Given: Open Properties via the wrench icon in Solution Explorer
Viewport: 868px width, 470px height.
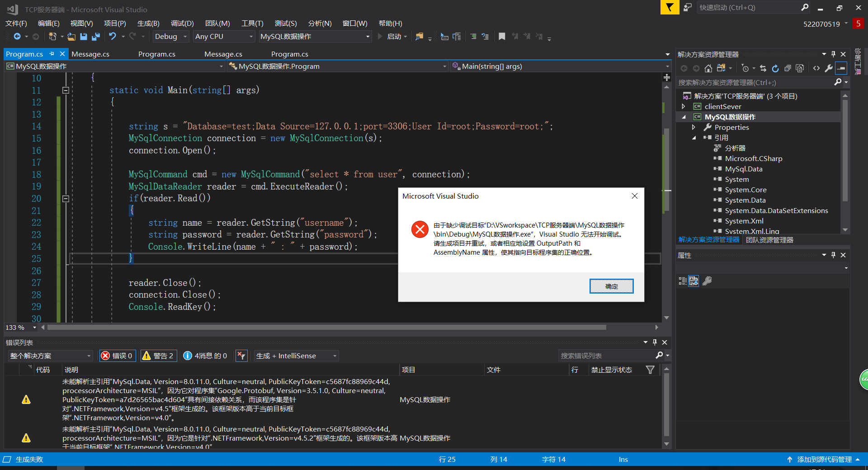Looking at the screenshot, I should (x=829, y=68).
